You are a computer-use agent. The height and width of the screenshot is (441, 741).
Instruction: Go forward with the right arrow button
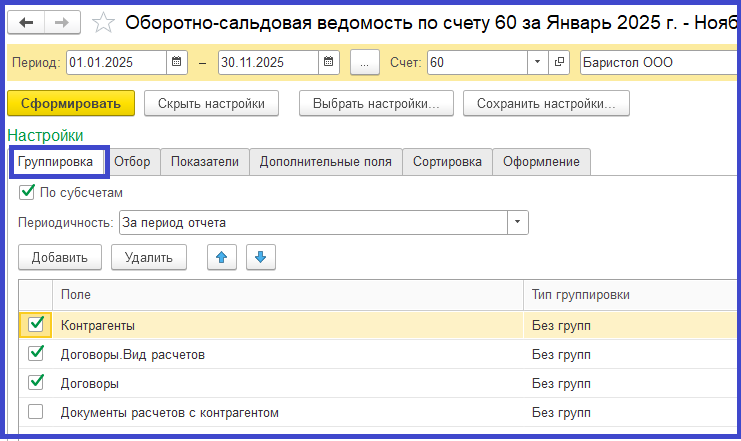pos(62,22)
